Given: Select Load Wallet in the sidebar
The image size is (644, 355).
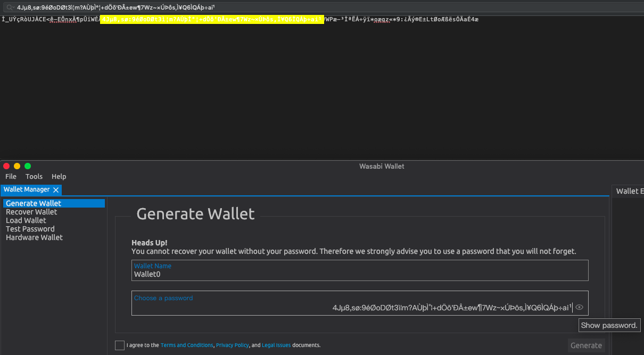Looking at the screenshot, I should coord(26,220).
